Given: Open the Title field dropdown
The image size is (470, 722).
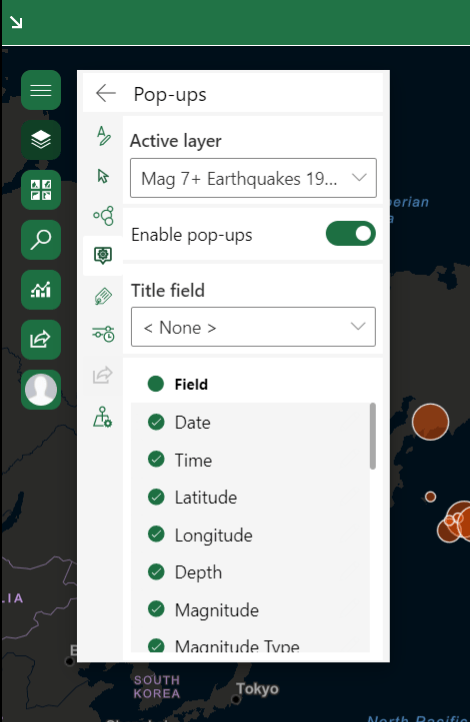Looking at the screenshot, I should (x=253, y=327).
